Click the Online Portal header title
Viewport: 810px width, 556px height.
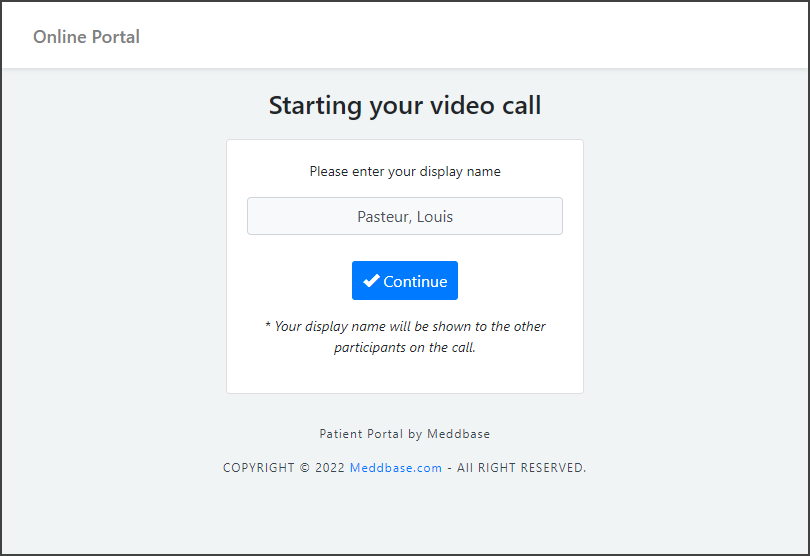coord(86,37)
